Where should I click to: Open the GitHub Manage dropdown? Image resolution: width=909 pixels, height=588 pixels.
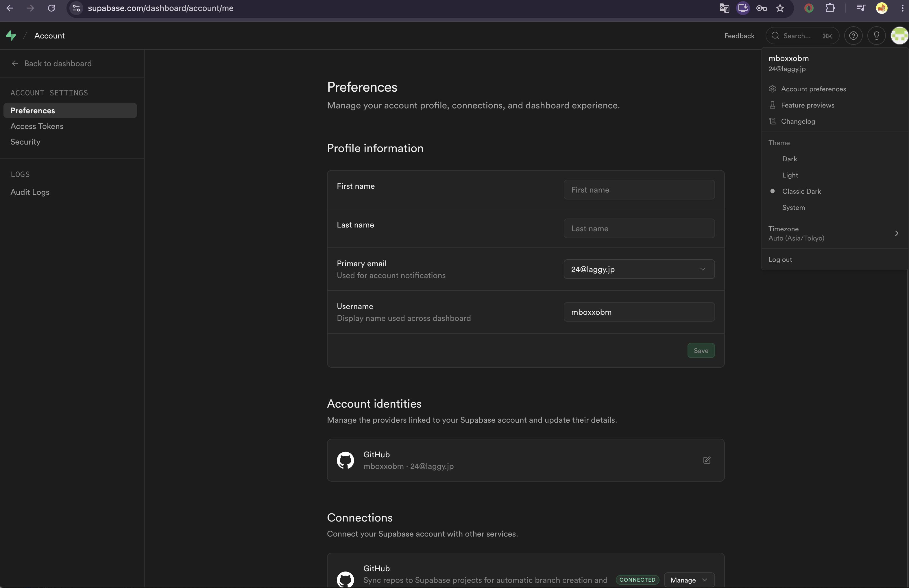tap(689, 580)
